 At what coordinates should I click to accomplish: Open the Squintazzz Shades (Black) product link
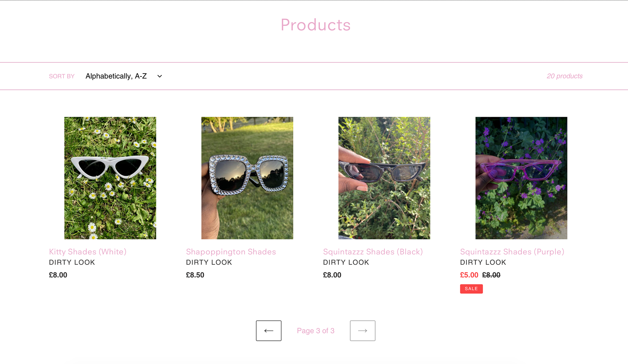click(x=373, y=251)
